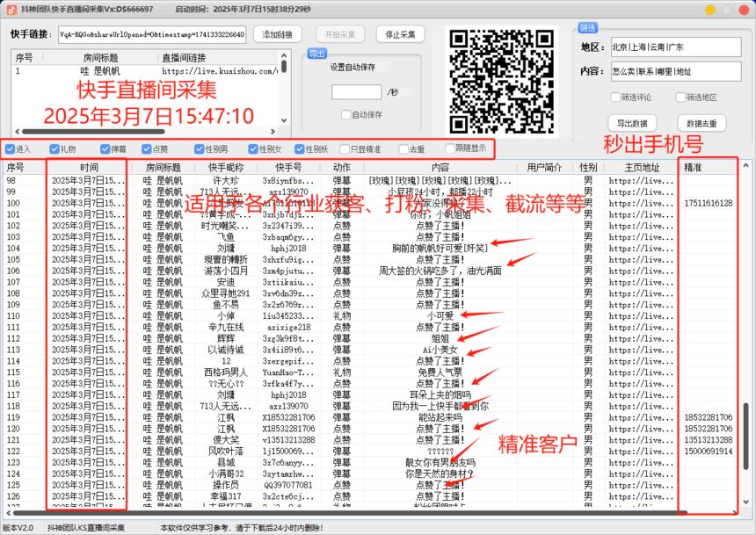Sort by the 精准 column header

pyautogui.click(x=693, y=167)
